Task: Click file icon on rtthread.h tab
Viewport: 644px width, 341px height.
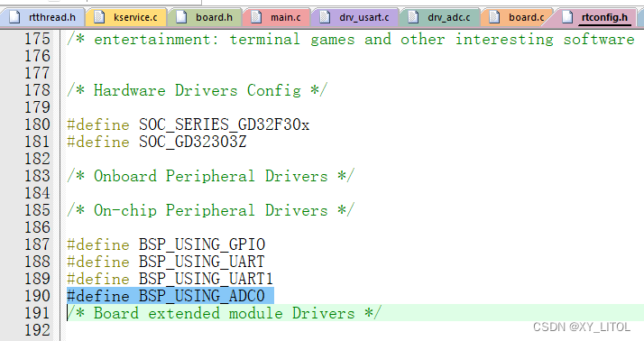Action: (x=14, y=17)
